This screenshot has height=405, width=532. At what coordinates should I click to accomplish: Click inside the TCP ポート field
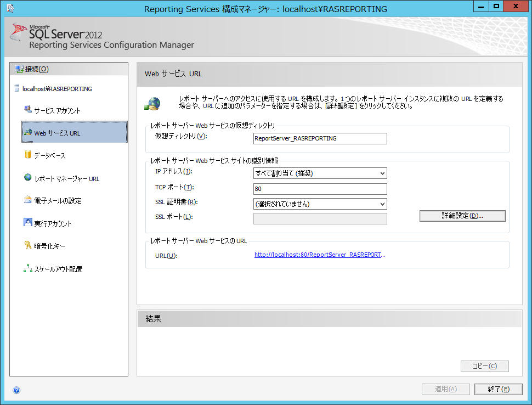point(320,189)
